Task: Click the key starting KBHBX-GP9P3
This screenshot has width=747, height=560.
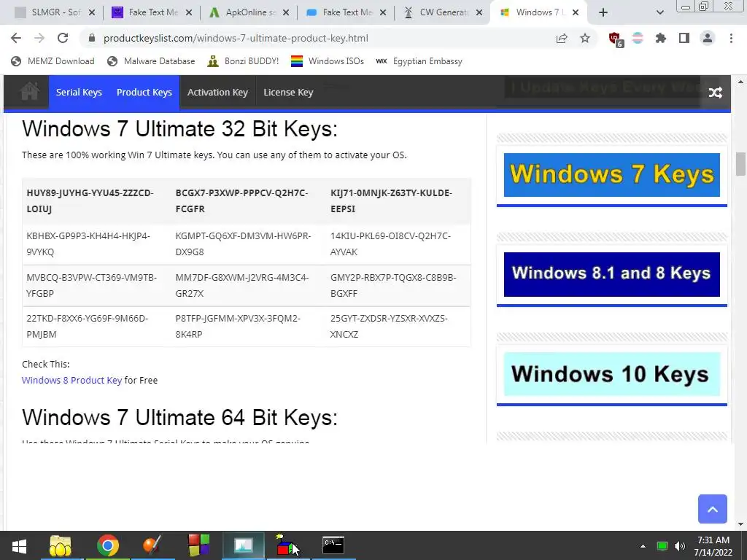Action: [88, 244]
